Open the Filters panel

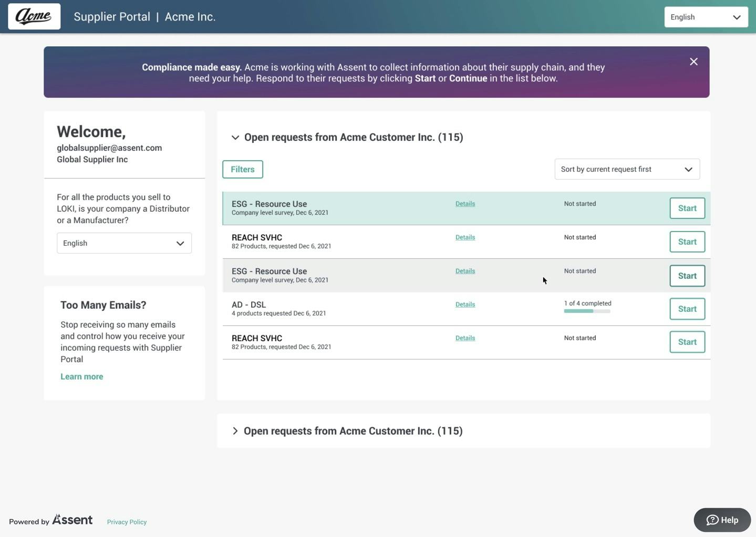[242, 169]
